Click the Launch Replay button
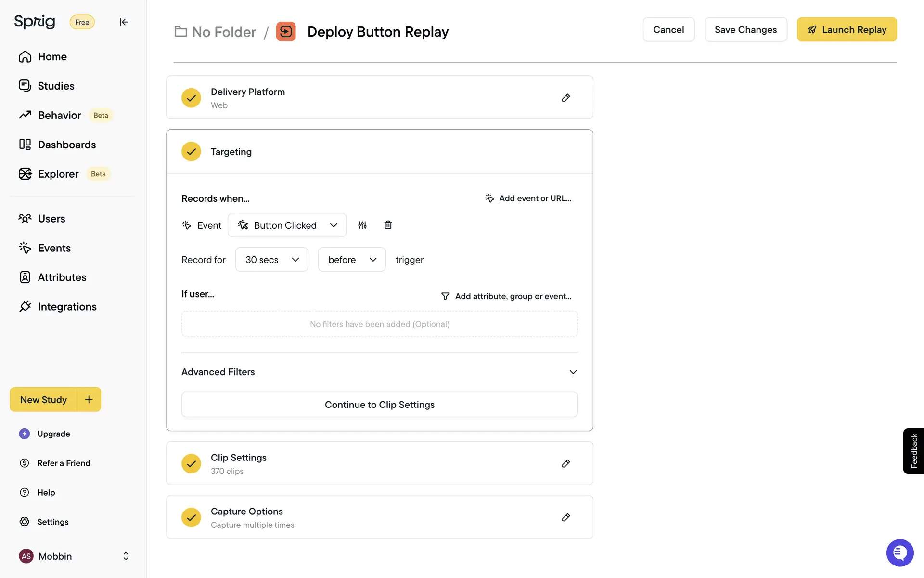Viewport: 924px width, 578px height. 847,30
